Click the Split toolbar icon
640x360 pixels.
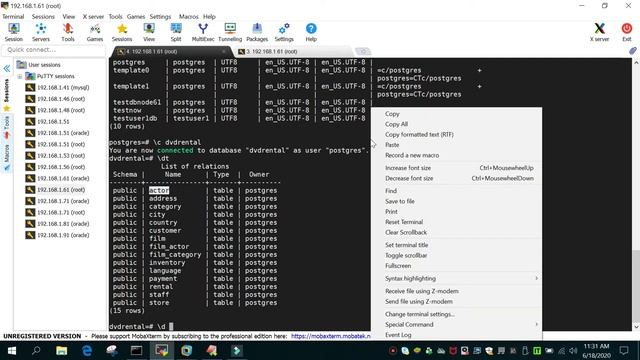tap(176, 32)
